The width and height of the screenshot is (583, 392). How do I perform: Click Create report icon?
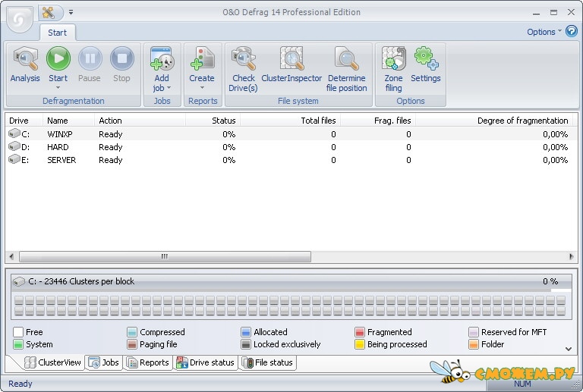coord(202,58)
